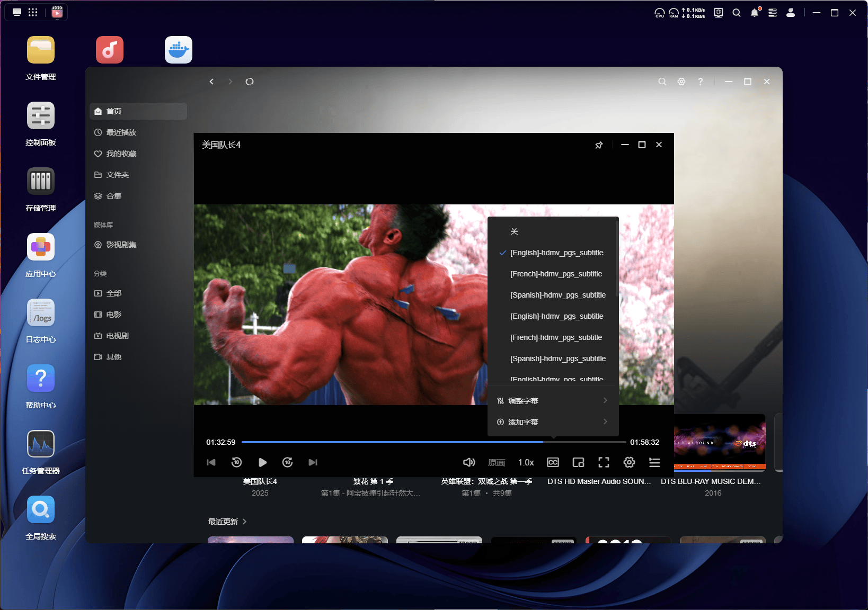Select the first French hdmv_pgs_subtitle track
This screenshot has width=868, height=610.
click(x=556, y=274)
